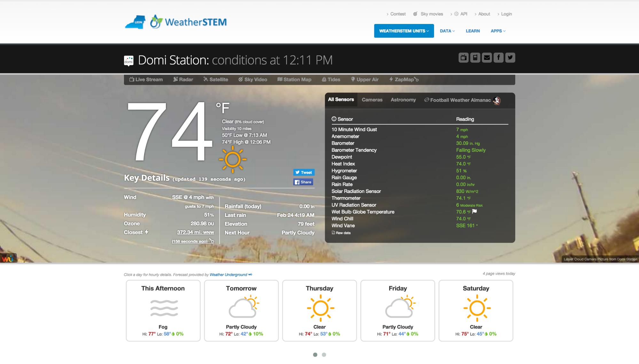Expand the Apps dropdown menu
Viewport: 639px width, 364px height.
pyautogui.click(x=498, y=31)
